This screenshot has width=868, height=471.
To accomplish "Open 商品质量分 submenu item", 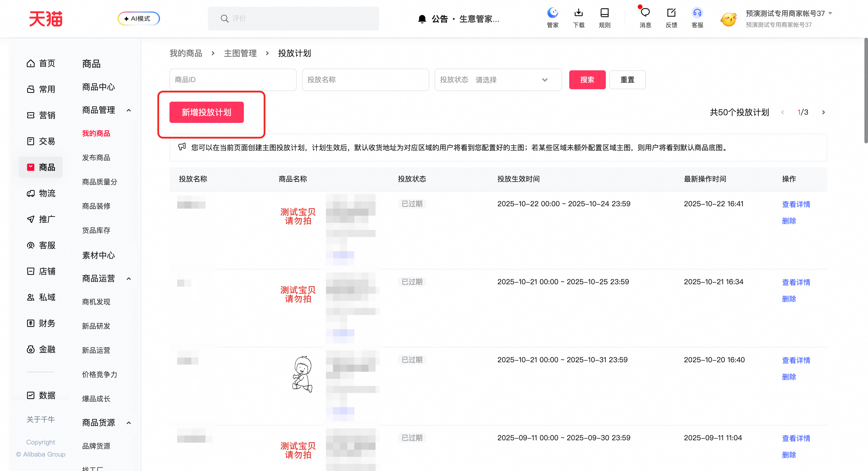I will [99, 182].
